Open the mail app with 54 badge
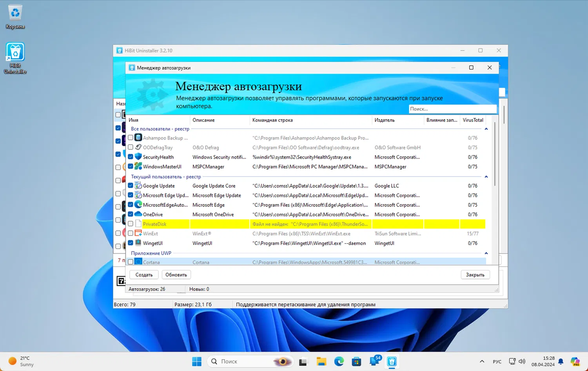 [x=374, y=361]
